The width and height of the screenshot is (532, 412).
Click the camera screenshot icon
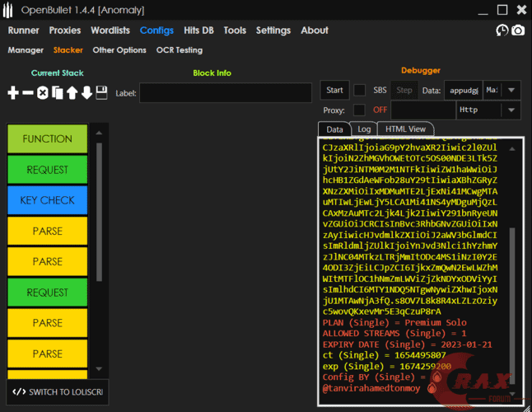click(x=518, y=30)
